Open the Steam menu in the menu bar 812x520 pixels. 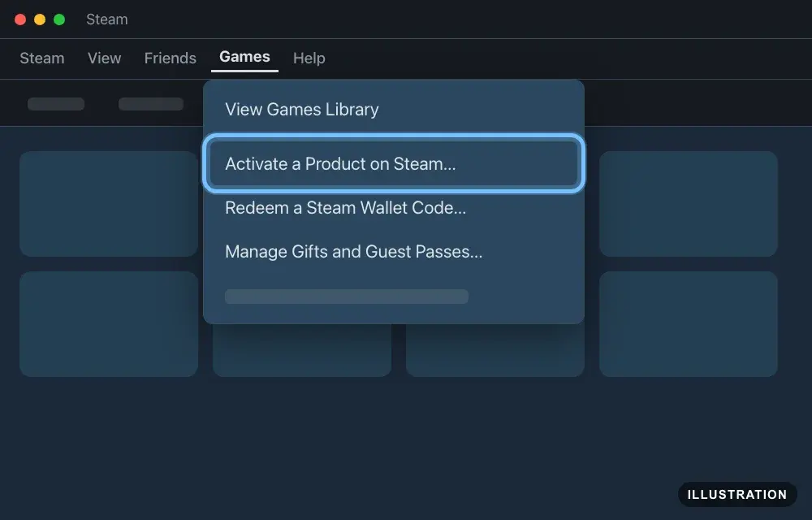(x=42, y=58)
